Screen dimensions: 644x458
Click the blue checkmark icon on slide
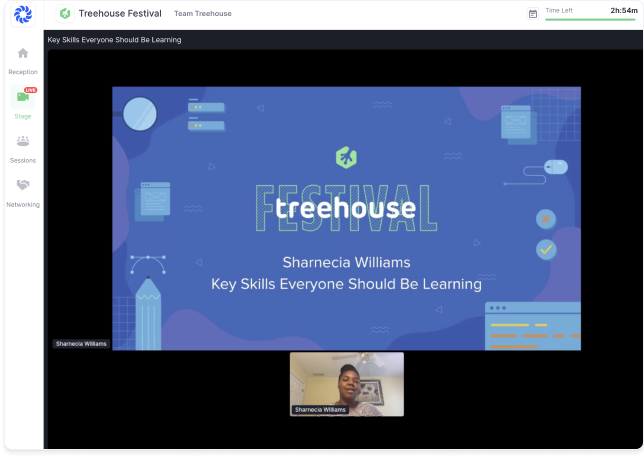(546, 248)
